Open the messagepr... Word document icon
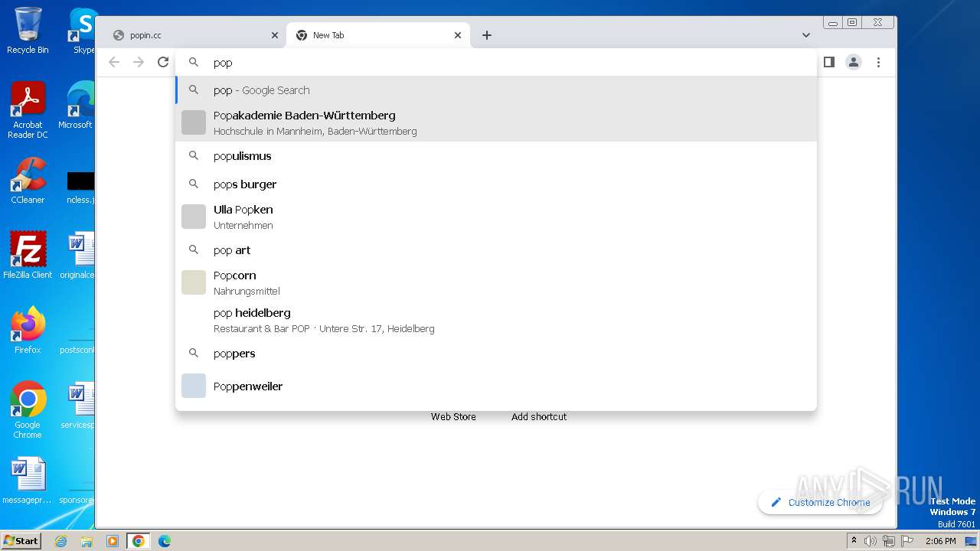The width and height of the screenshot is (980, 551). point(28,481)
